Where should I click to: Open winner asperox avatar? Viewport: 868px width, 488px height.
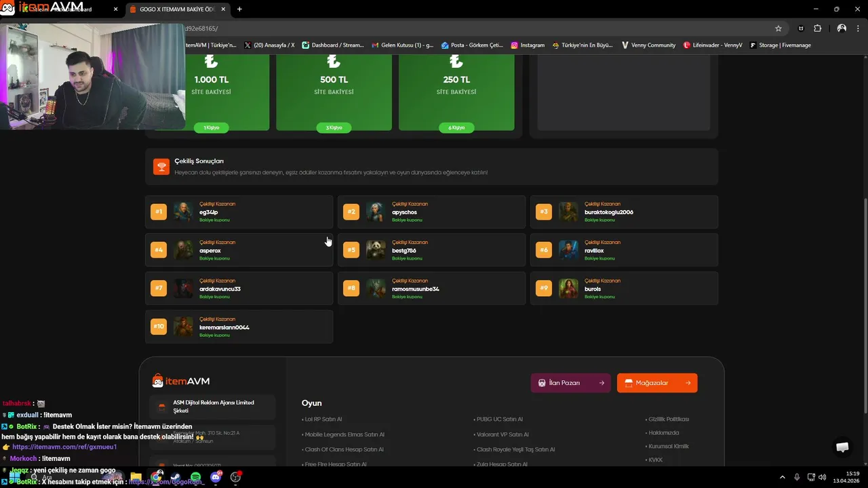coord(183,250)
